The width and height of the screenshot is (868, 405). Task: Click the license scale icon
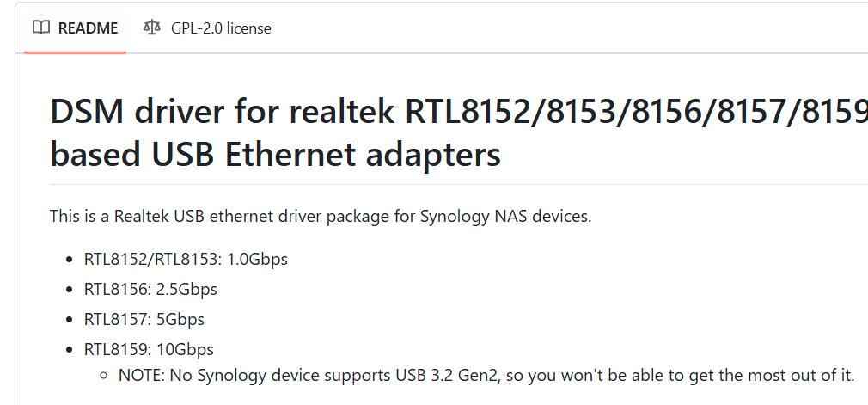coord(152,28)
